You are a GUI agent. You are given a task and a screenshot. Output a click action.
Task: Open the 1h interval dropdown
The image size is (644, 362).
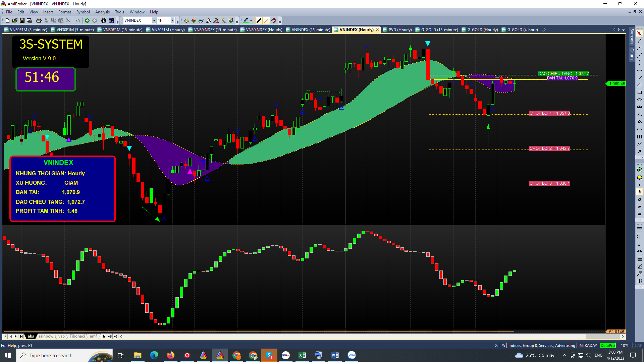pyautogui.click(x=172, y=21)
